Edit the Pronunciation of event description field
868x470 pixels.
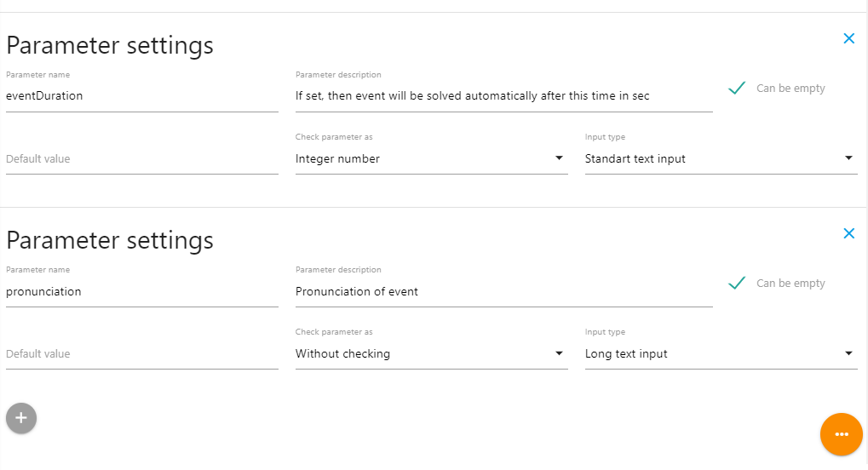point(503,291)
